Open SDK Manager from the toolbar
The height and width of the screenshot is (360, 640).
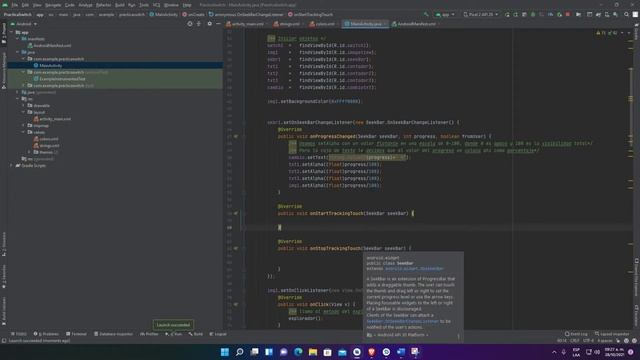(615, 14)
